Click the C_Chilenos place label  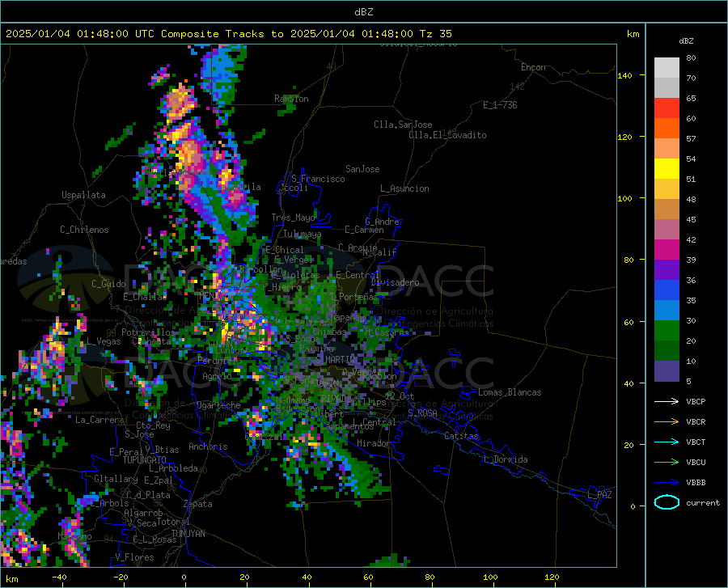point(84,230)
